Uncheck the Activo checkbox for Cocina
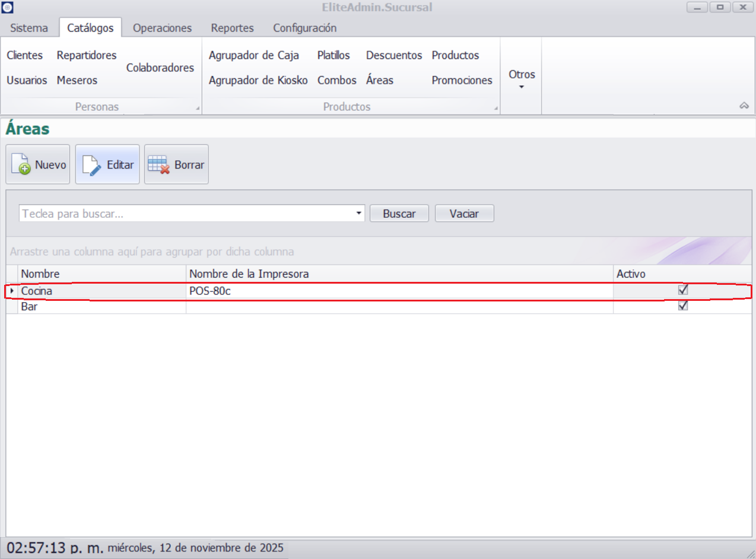 point(683,291)
